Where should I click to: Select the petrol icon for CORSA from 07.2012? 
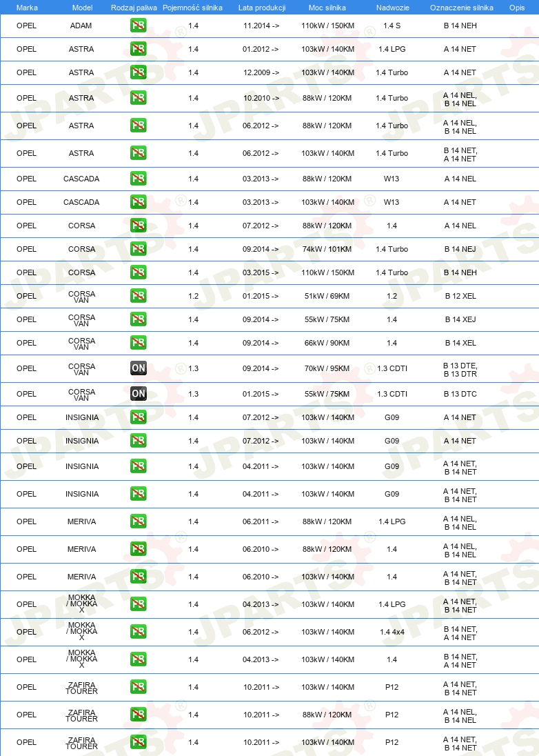coord(139,225)
